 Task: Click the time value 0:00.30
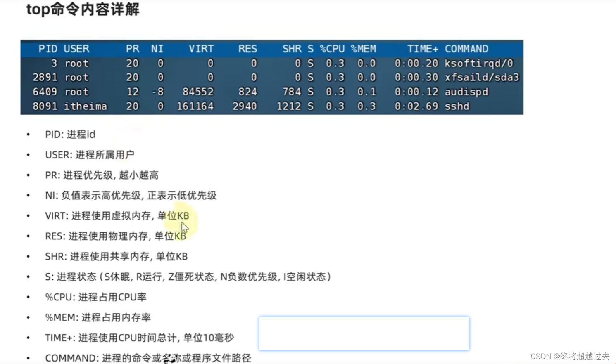[416, 77]
